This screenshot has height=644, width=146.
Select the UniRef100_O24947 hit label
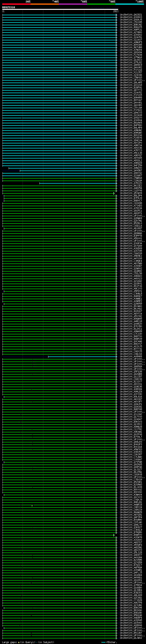click(131, 419)
